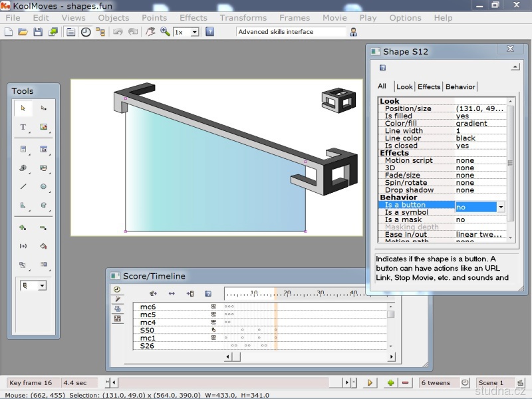Viewport: 532px width, 399px height.
Task: Click the Save file icon
Action: (38, 32)
